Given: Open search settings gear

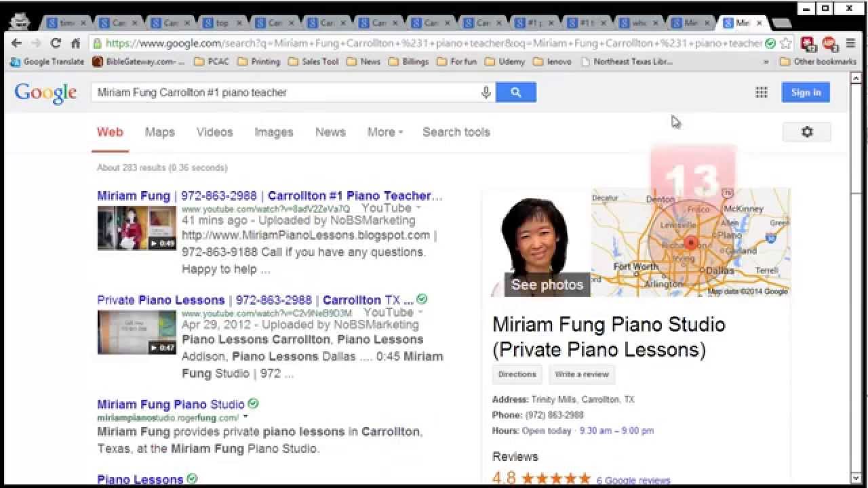Looking at the screenshot, I should (807, 132).
